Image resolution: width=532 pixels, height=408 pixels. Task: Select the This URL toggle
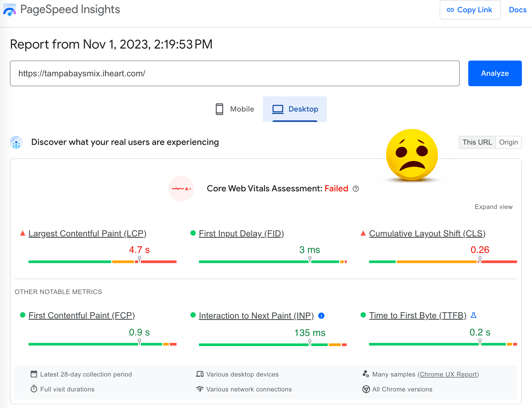(477, 142)
